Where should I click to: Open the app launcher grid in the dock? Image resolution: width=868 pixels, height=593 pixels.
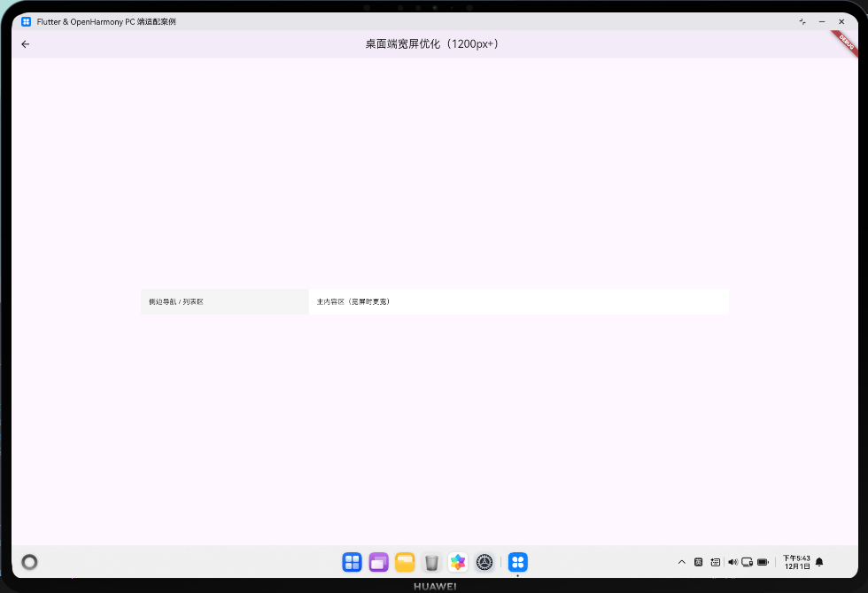tap(352, 562)
